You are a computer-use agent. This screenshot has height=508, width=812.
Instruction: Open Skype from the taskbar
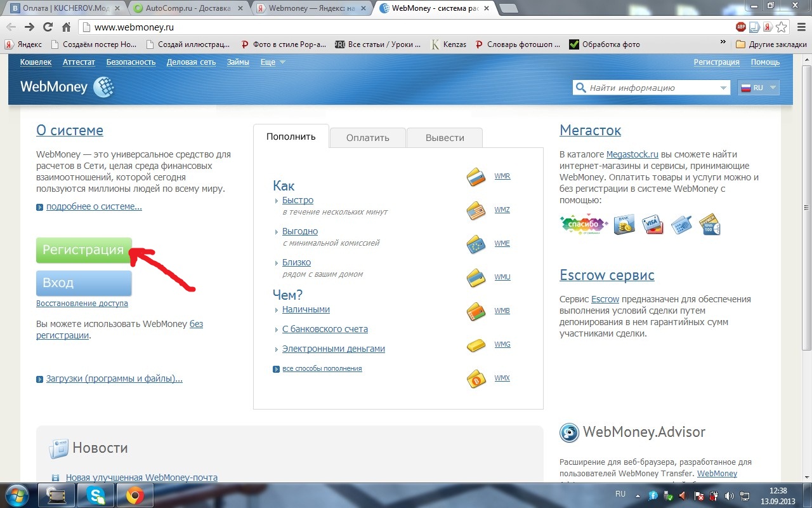[96, 495]
